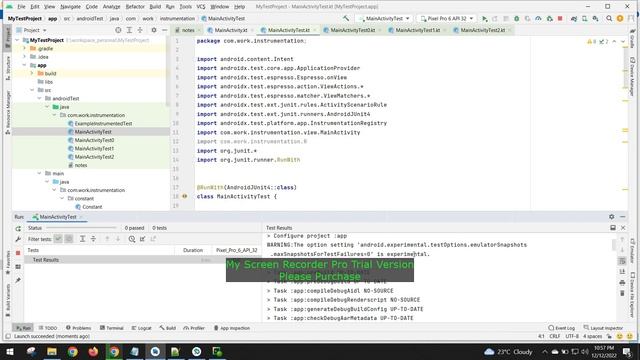The image size is (640, 360).
Task: Select the Test Results row
Action: (142, 260)
